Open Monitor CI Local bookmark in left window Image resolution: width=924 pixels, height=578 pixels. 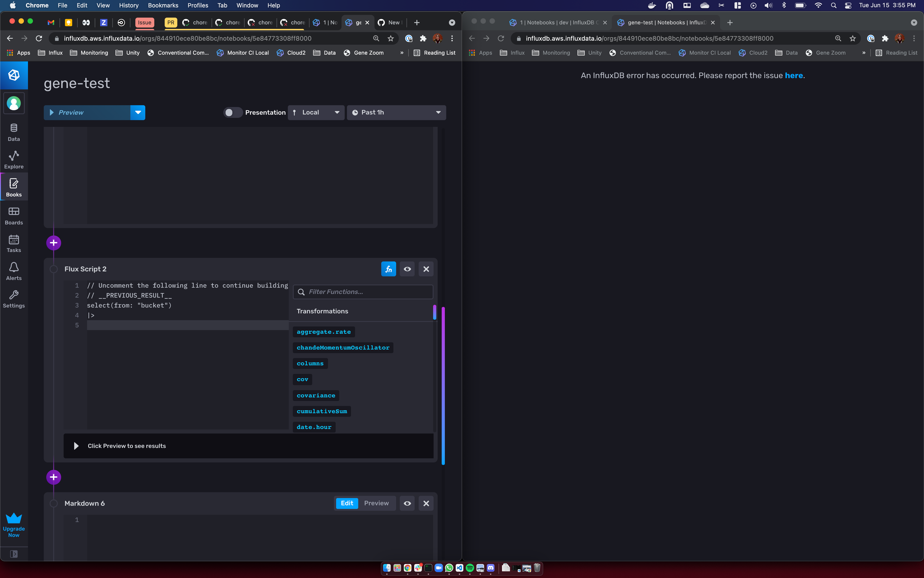[243, 53]
